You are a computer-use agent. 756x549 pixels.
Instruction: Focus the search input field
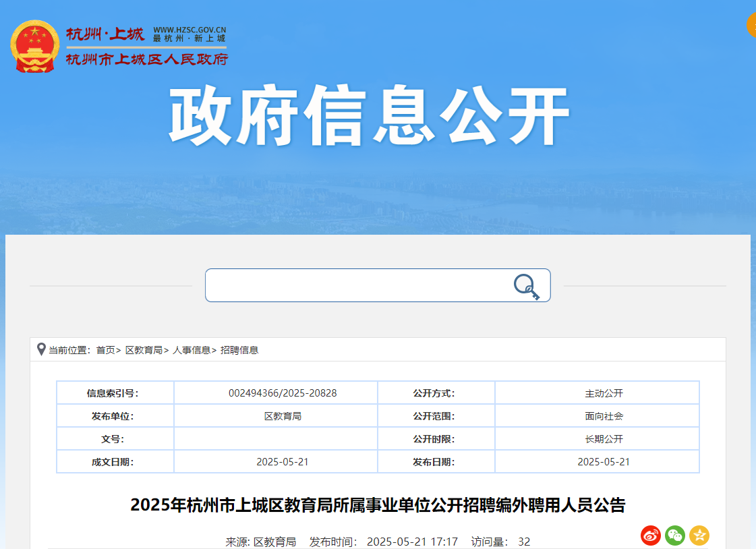(357, 285)
